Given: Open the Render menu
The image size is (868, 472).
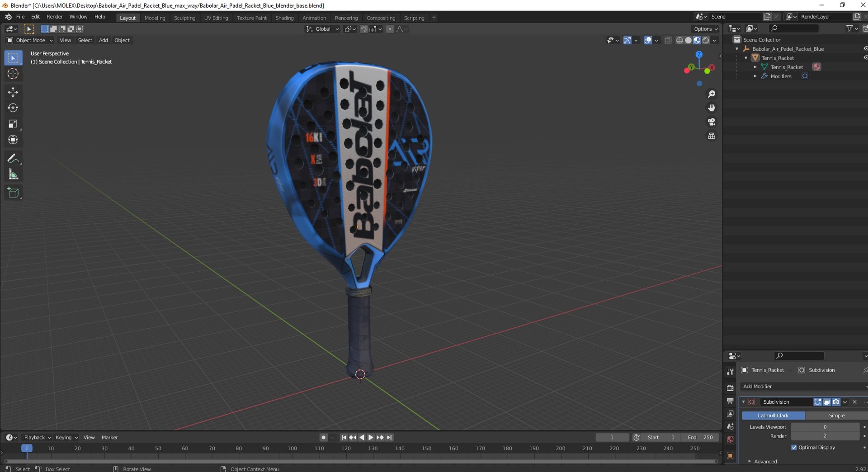Looking at the screenshot, I should [x=55, y=17].
